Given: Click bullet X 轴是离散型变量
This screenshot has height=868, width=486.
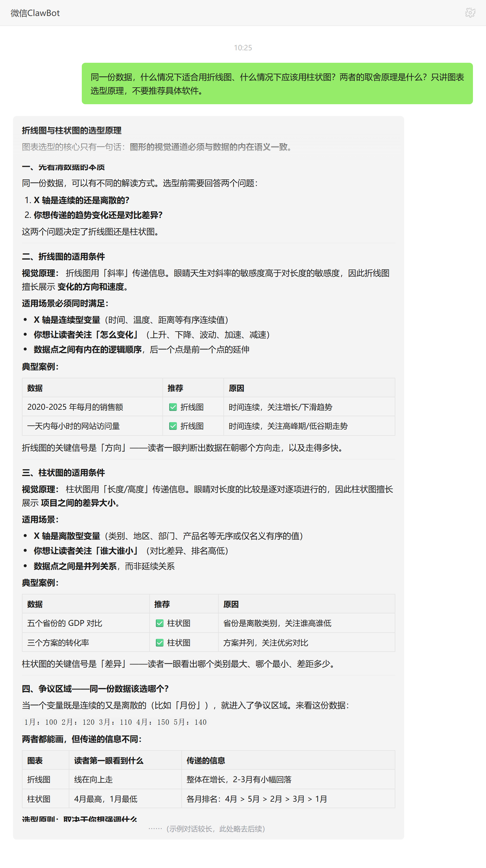Looking at the screenshot, I should click(67, 536).
